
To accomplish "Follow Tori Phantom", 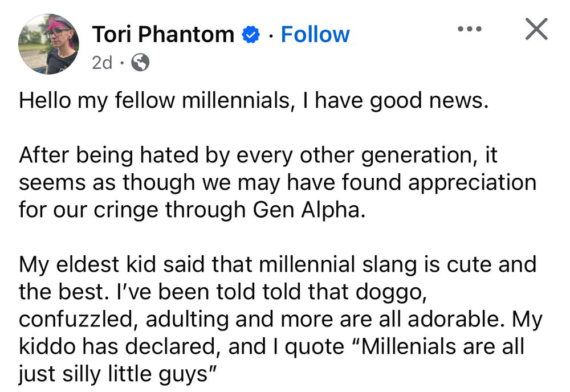I will (315, 35).
